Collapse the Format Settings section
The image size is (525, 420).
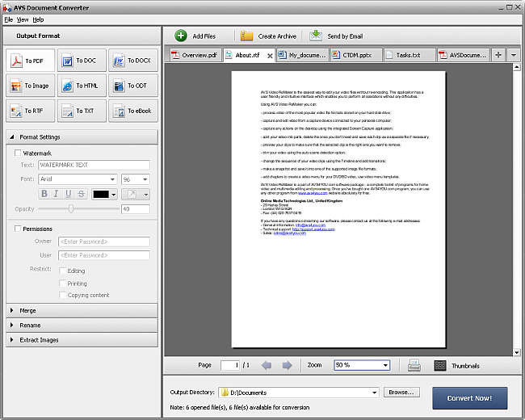tap(82, 137)
